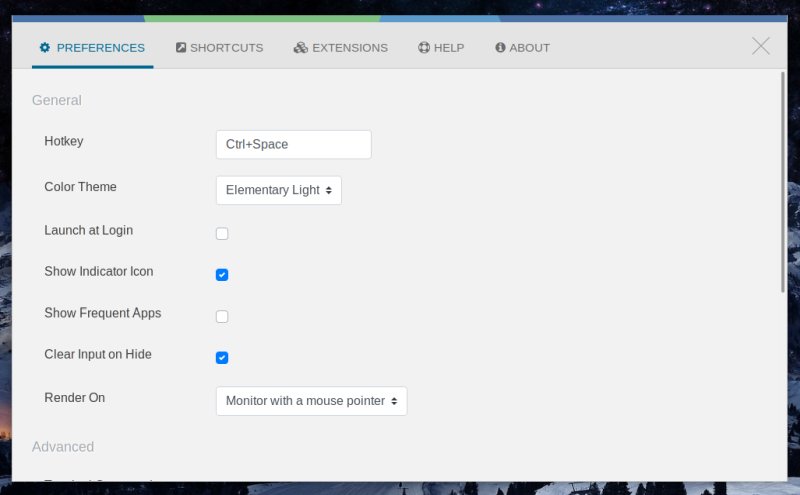The width and height of the screenshot is (800, 495).
Task: Click the Render On label
Action: click(74, 398)
